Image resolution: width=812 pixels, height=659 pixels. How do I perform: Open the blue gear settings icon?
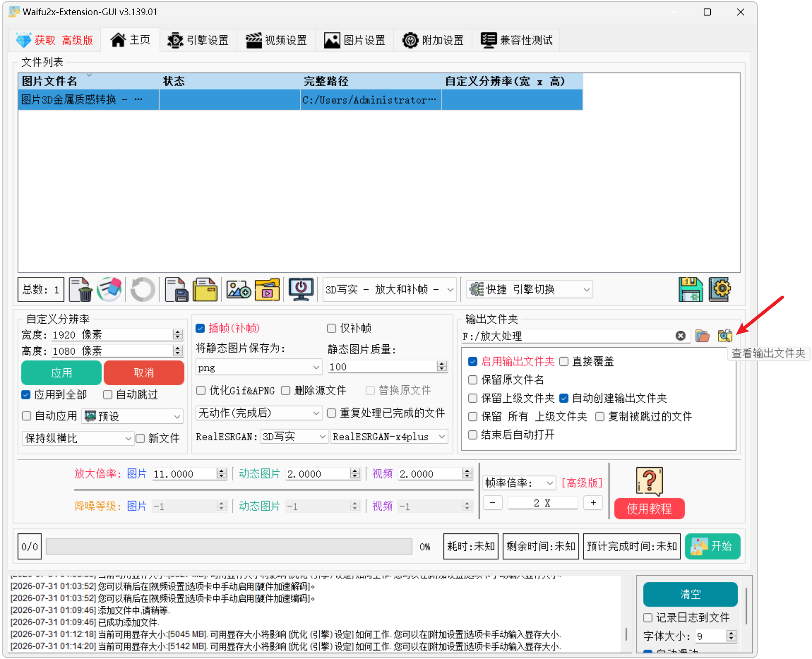(x=719, y=289)
